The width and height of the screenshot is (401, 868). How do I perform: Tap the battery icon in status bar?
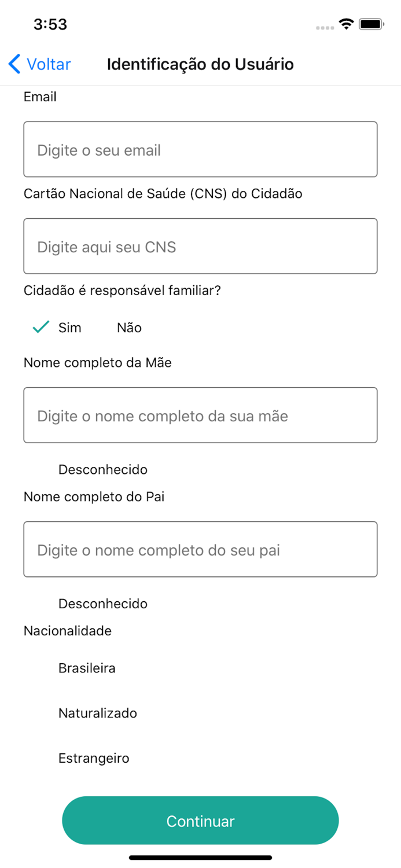[x=370, y=24]
